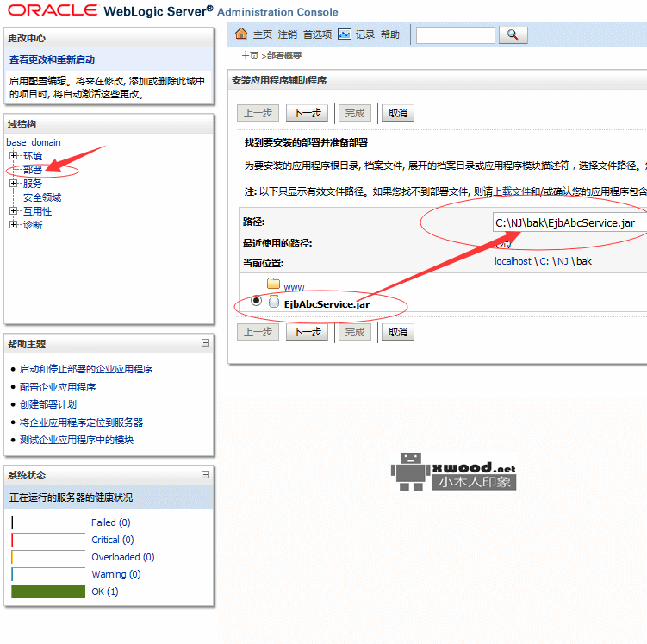Image resolution: width=647 pixels, height=644 pixels.
Task: Click the 路径 path input field
Action: pos(569,222)
